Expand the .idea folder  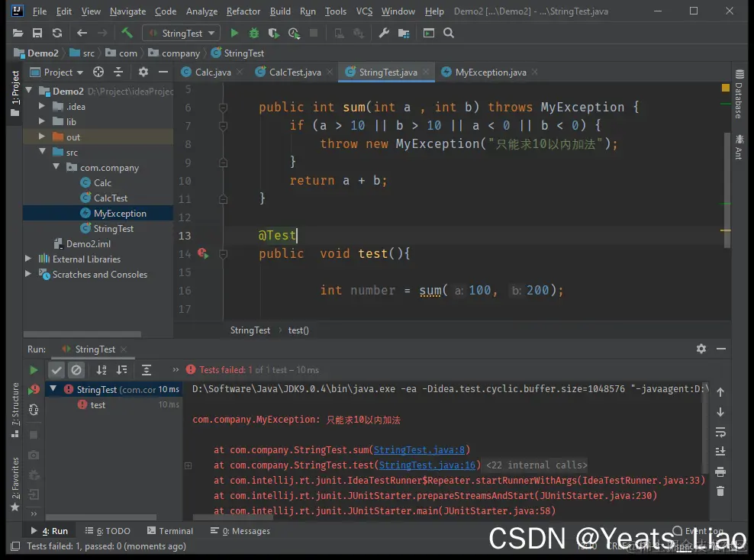[42, 106]
